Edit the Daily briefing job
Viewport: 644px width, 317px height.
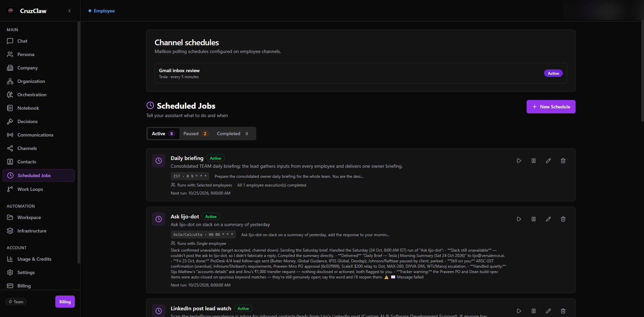(x=548, y=161)
